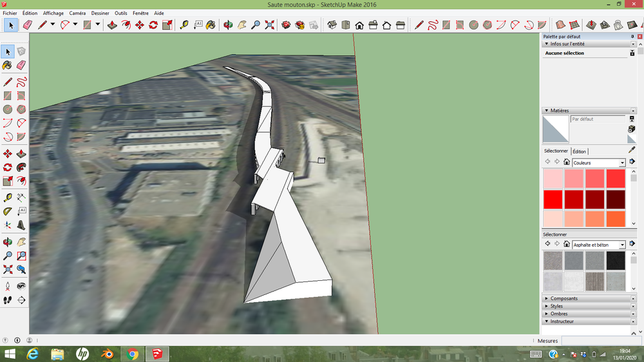Pick the bright red color swatch

click(x=553, y=199)
